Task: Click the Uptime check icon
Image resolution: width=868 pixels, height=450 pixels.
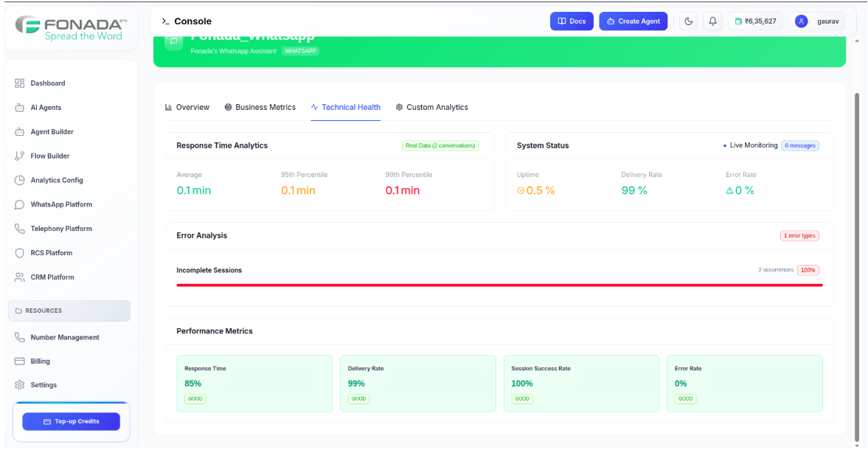Action: point(521,190)
